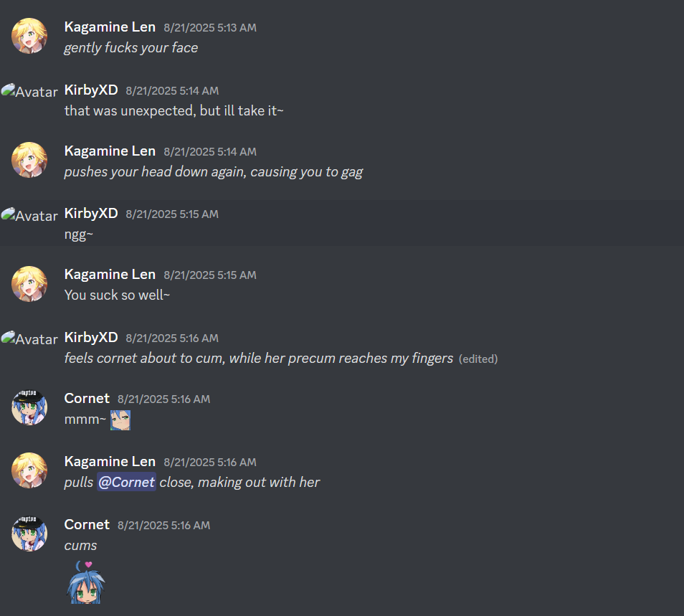Open Kagamine Len's avatar beside the 5:13 AM message
The image size is (684, 616).
tap(29, 36)
